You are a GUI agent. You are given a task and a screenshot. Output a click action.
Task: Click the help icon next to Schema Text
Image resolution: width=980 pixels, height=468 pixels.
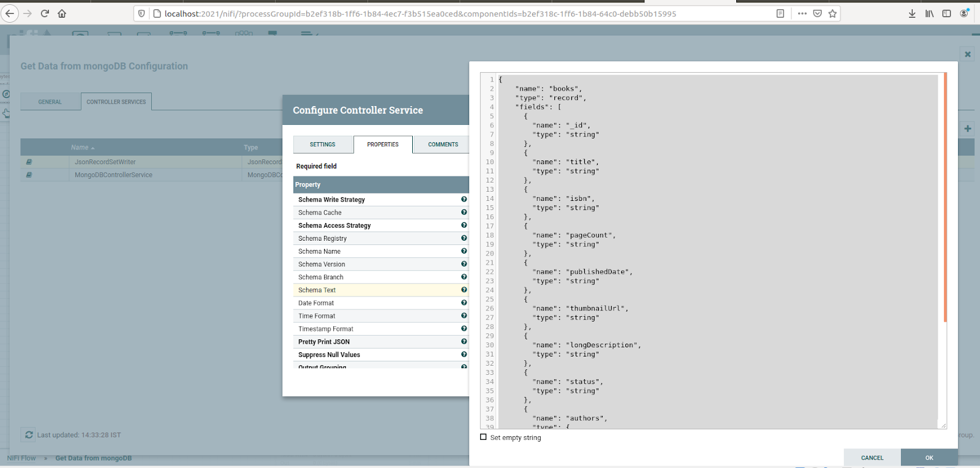pyautogui.click(x=464, y=290)
